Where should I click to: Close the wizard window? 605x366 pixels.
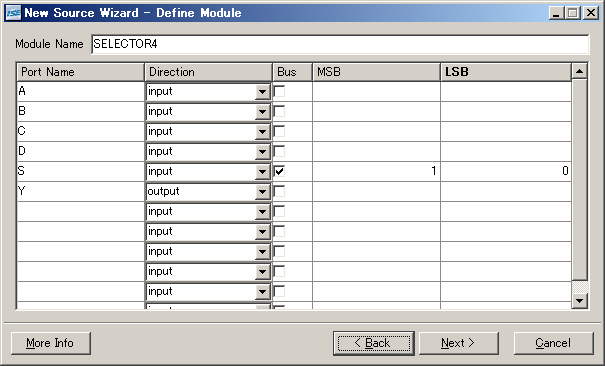(591, 13)
